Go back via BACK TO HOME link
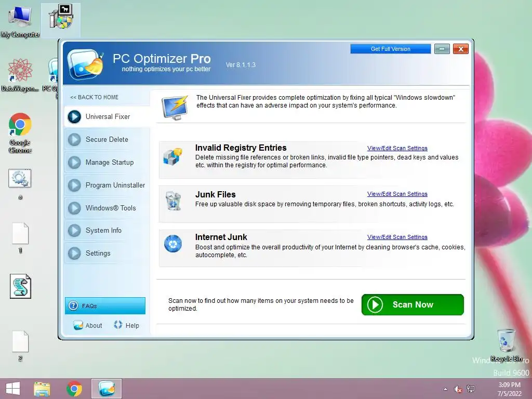The image size is (532, 399). [x=95, y=97]
